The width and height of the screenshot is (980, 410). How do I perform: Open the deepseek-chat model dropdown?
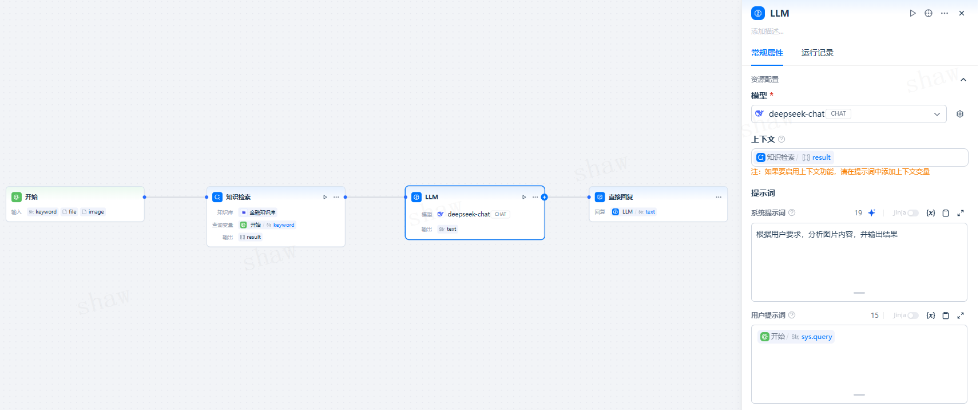click(848, 114)
